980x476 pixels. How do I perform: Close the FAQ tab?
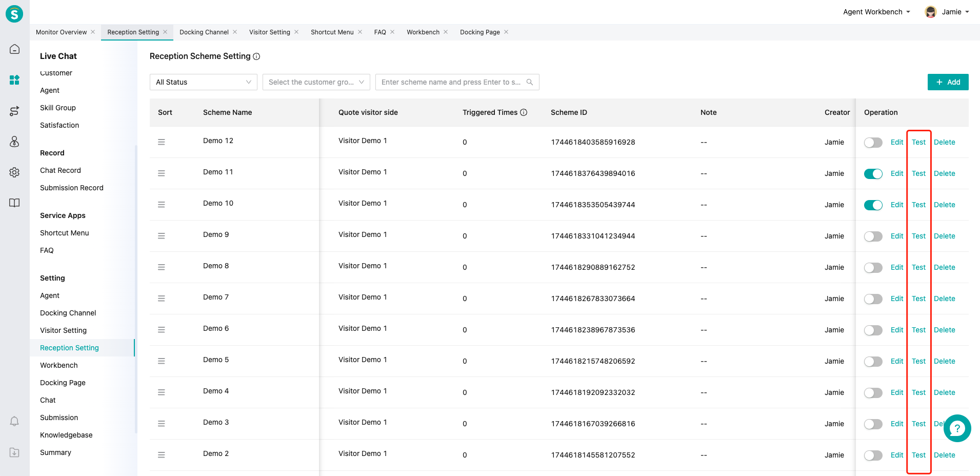392,32
